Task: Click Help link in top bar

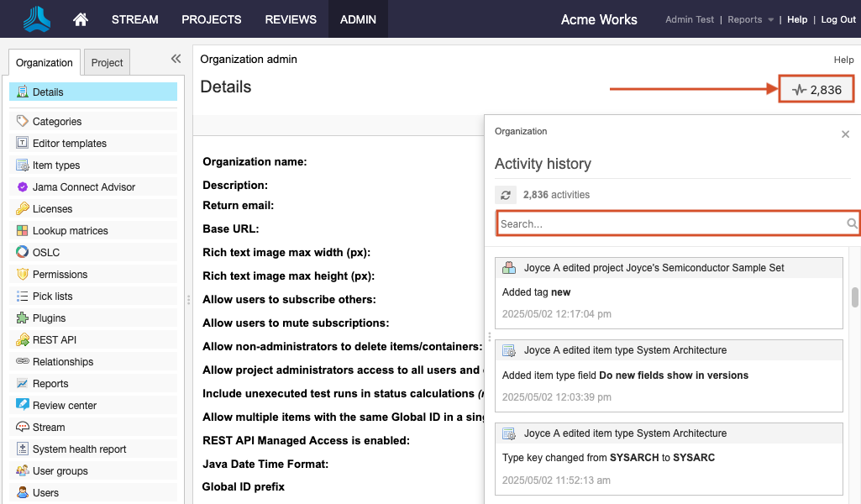Action: [796, 19]
